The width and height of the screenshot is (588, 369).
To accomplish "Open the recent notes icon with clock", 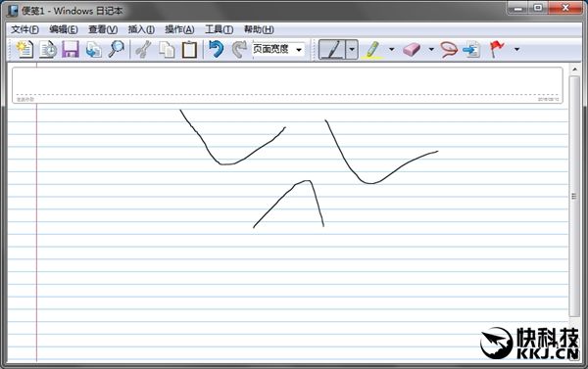I will click(x=48, y=49).
